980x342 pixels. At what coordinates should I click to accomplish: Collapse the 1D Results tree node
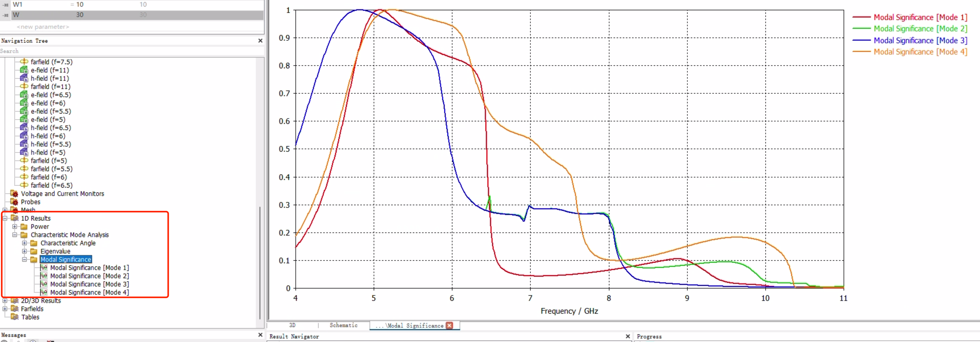pos(5,218)
